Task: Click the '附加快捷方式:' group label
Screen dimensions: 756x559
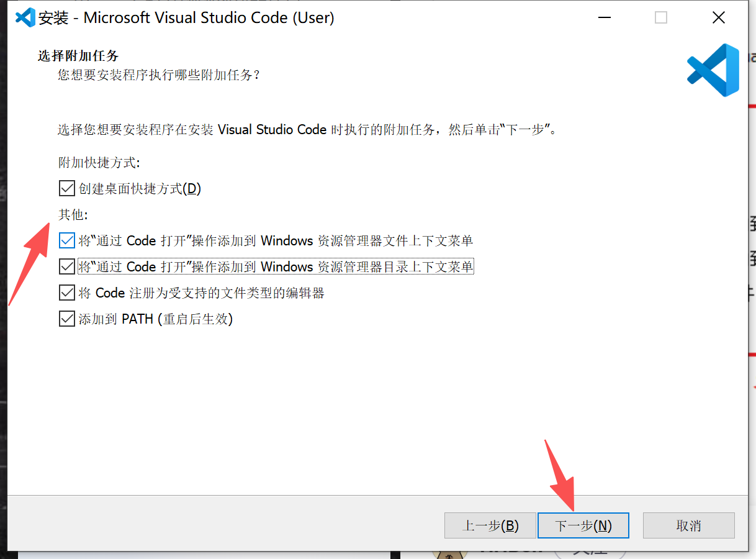Action: pos(99,163)
